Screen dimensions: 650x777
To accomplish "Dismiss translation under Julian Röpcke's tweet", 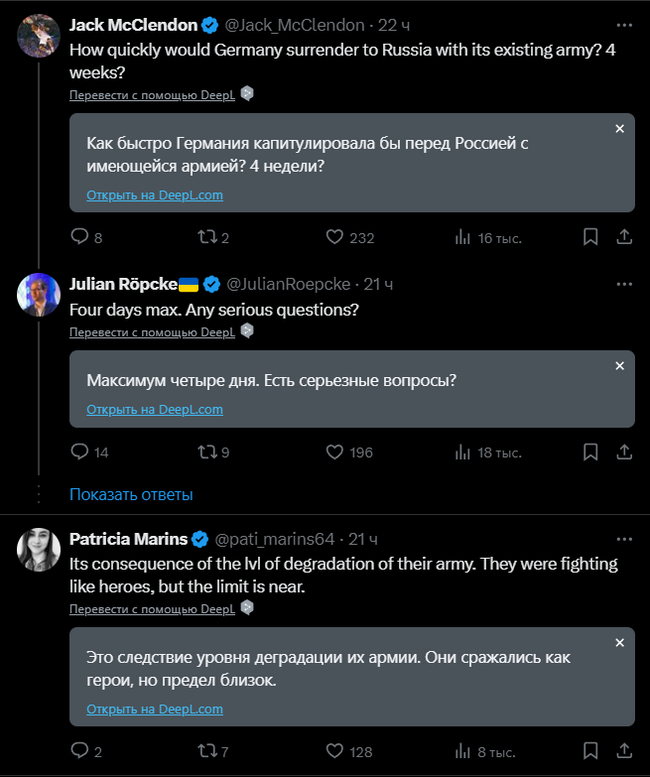I will click(619, 366).
